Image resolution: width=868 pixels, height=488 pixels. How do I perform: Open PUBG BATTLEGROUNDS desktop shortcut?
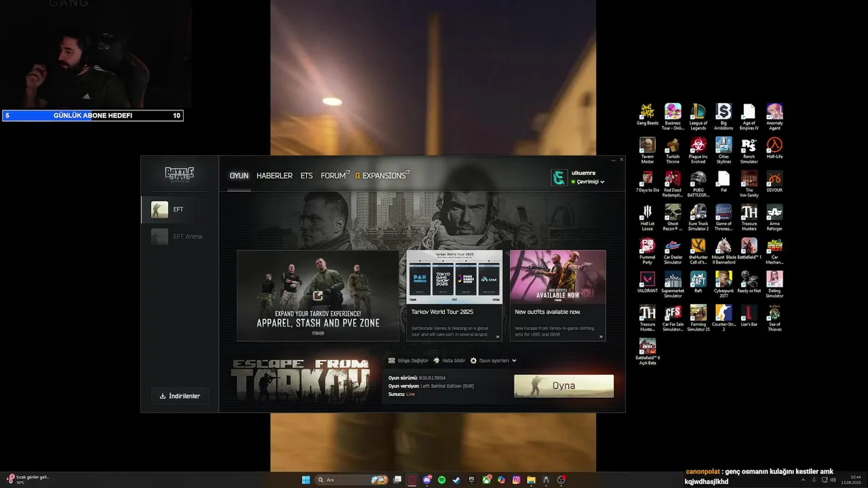click(x=698, y=184)
